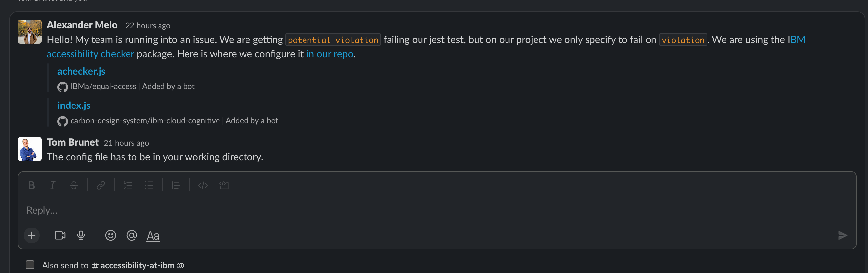The width and height of the screenshot is (868, 273).
Task: Record an audio clip with the microphone icon
Action: (x=81, y=235)
